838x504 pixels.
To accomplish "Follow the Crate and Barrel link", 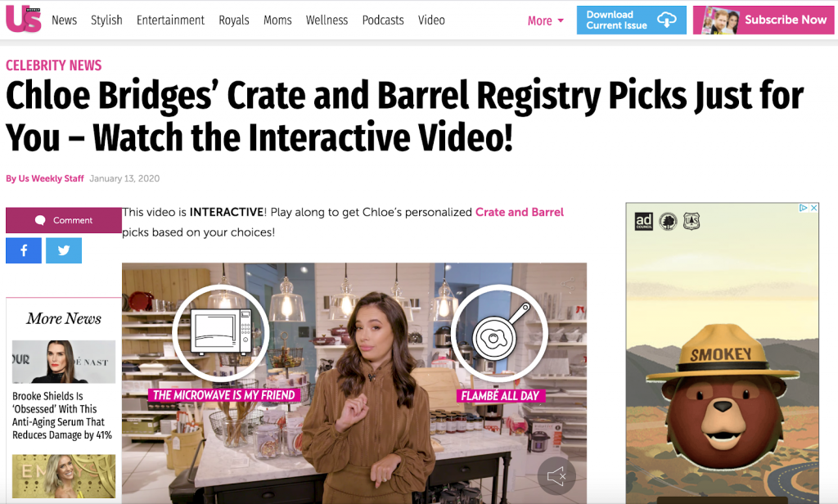I will point(520,212).
